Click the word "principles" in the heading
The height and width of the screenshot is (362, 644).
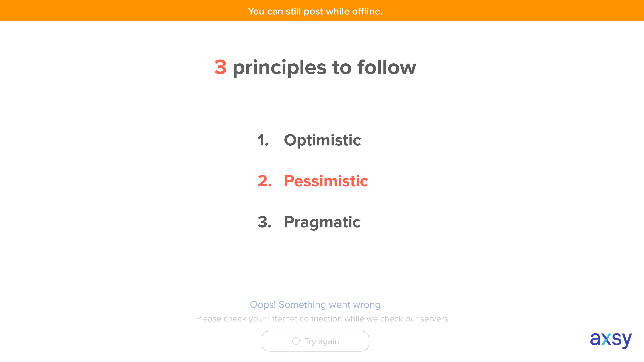[279, 68]
